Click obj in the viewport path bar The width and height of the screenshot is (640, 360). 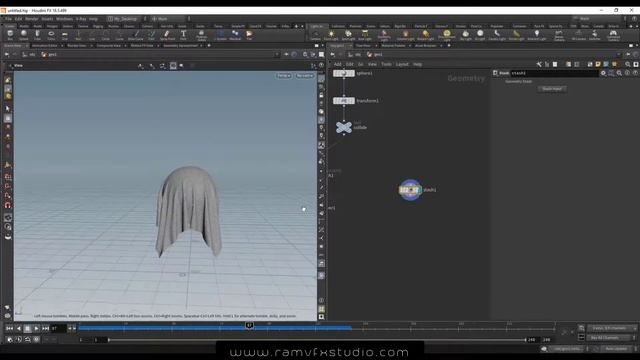coord(32,54)
